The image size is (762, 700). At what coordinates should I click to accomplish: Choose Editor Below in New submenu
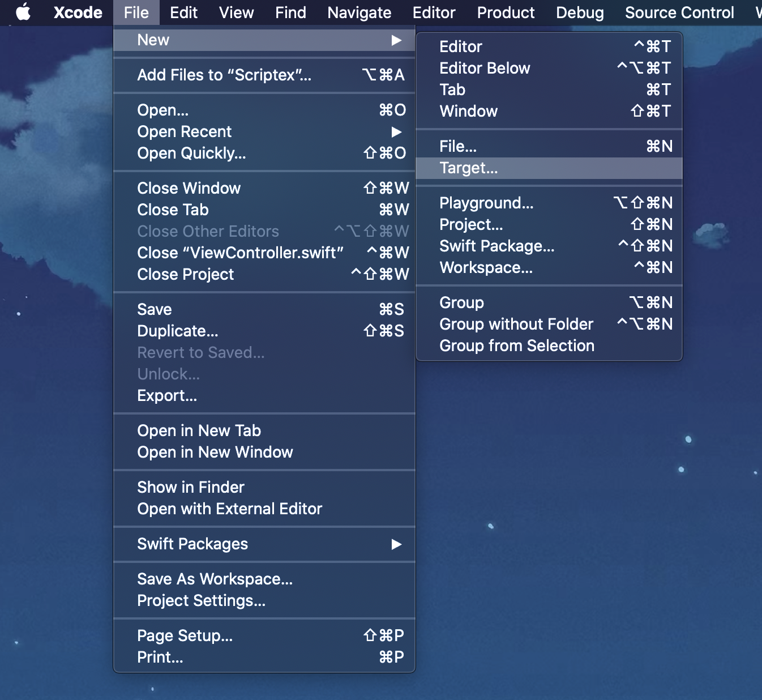click(485, 69)
